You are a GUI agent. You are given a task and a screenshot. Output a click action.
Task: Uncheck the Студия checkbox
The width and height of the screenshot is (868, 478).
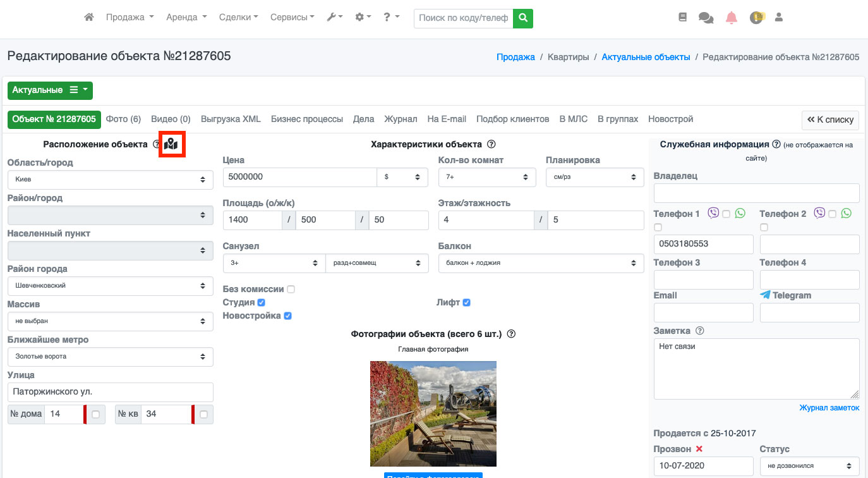(x=262, y=303)
